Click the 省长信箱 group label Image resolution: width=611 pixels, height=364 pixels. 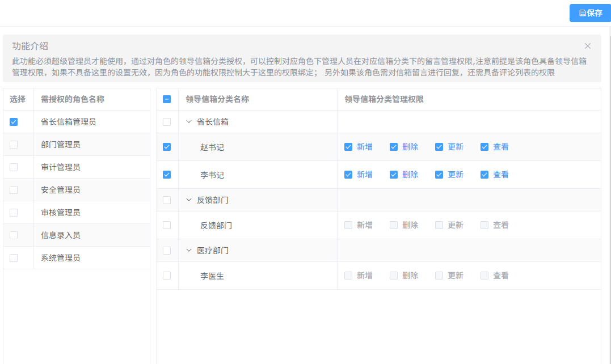(213, 122)
